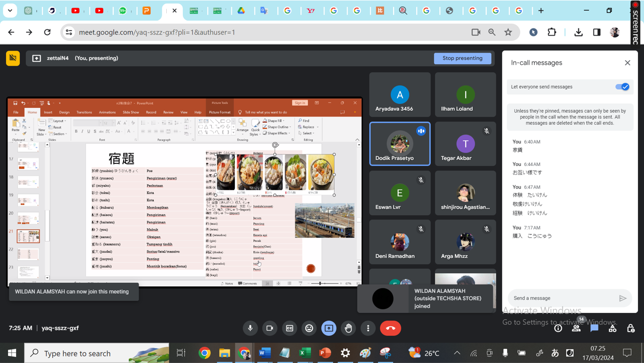Open Chrome downloads icon
The width and height of the screenshot is (644, 363).
click(x=578, y=32)
